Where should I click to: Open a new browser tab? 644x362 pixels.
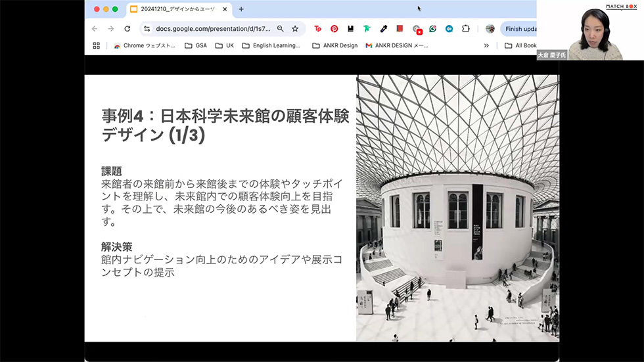241,9
